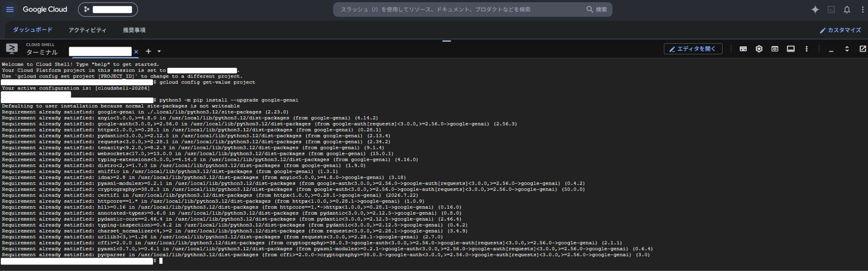Viewport: 868px width, 271px height.
Task: Open the top-right more options menu
Action: [862, 9]
